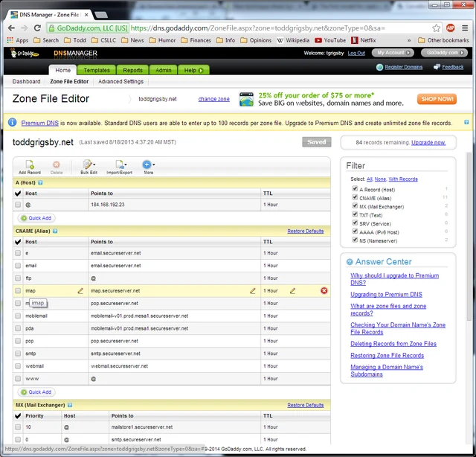Click Restore Defaults for CNAME section
The height and width of the screenshot is (457, 476).
[x=306, y=231]
